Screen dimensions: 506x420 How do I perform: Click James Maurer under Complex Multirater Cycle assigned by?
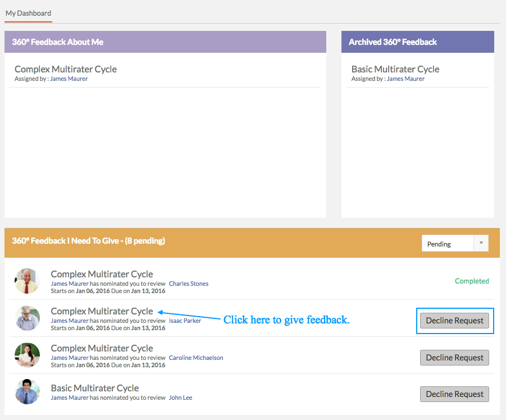(x=69, y=79)
